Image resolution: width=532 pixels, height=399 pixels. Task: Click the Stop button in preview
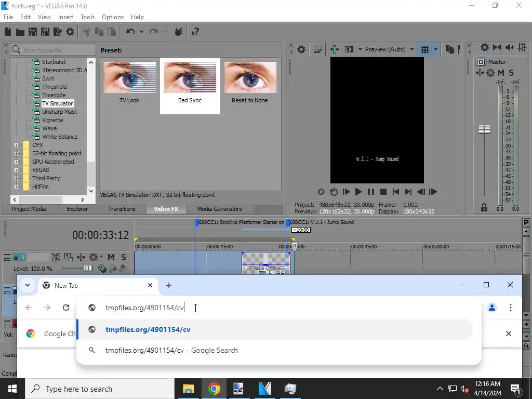coord(383,192)
